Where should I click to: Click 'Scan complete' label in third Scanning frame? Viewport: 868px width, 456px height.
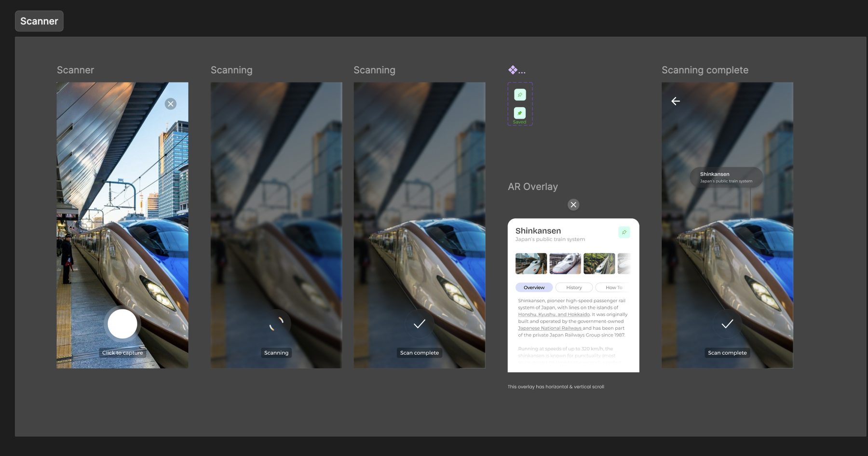(420, 353)
